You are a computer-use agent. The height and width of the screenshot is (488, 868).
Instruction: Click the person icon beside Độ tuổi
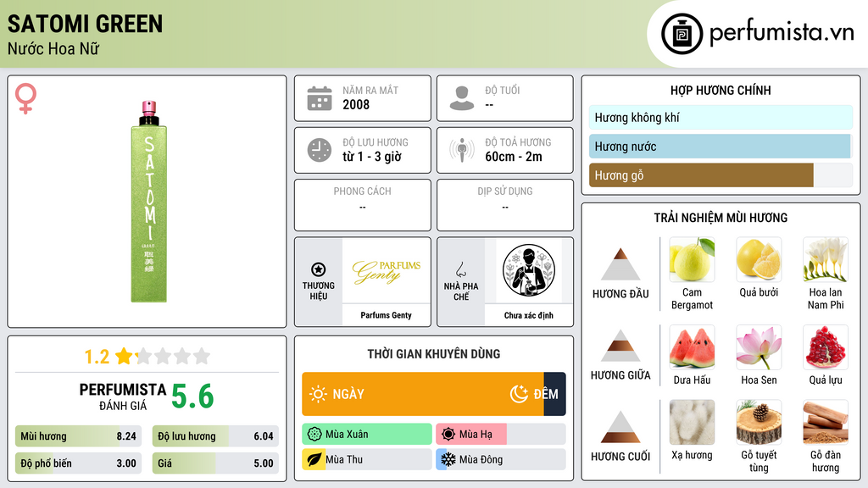coord(462,98)
